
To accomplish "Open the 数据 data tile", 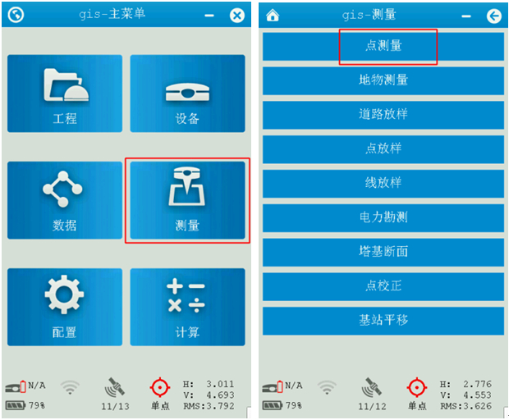I will [x=65, y=200].
